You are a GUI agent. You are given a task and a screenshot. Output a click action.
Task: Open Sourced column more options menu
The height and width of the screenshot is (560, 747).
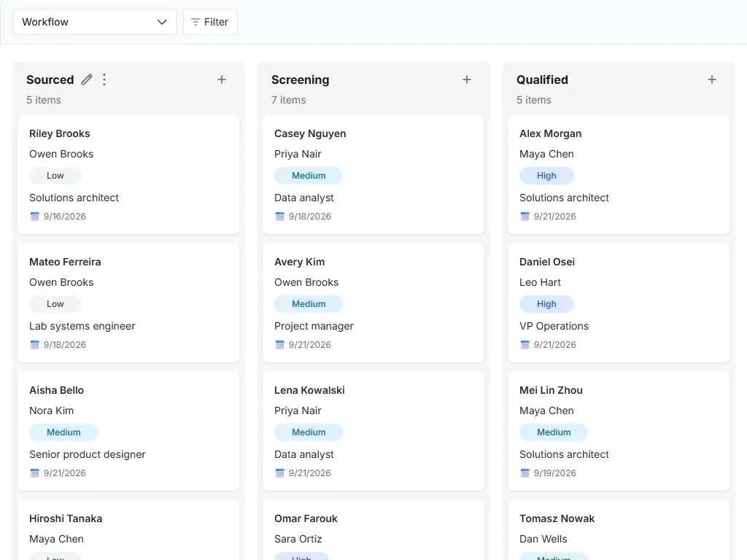tap(104, 79)
